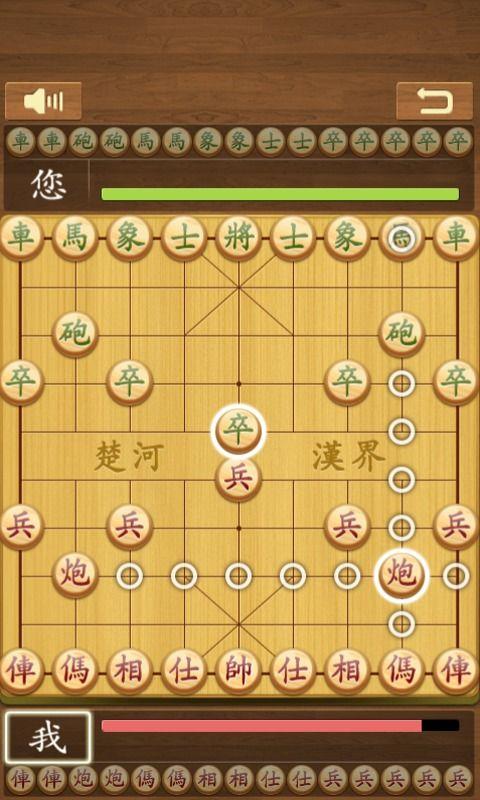Select the red 兵 in center column

(239, 479)
